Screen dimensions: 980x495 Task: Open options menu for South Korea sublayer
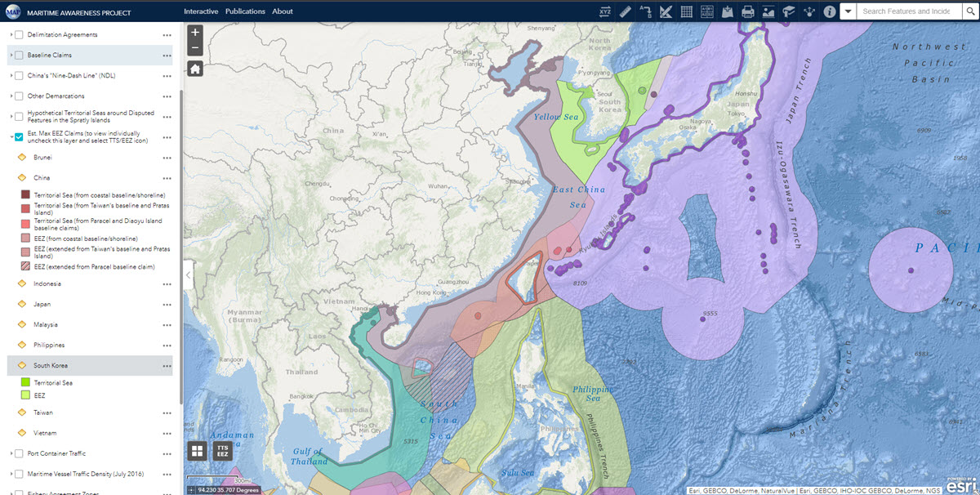pos(167,366)
